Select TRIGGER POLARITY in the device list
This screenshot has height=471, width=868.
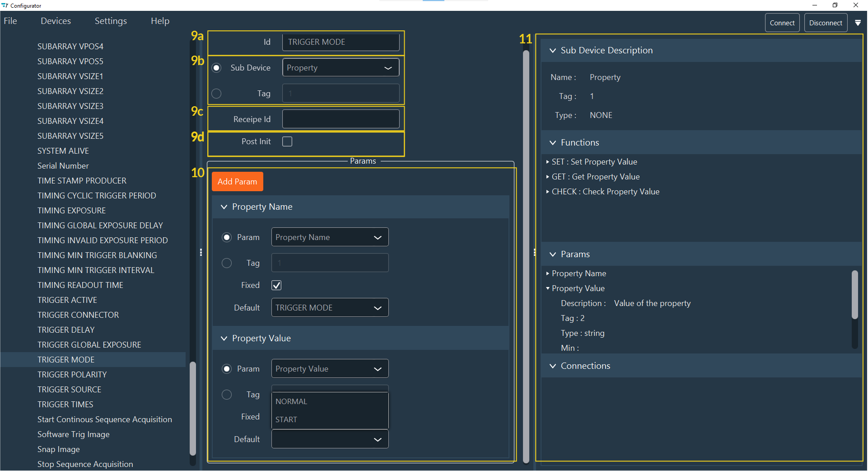[x=72, y=374]
